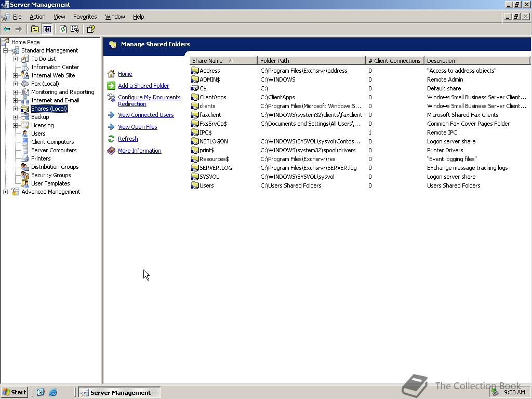Screen dimensions: 532x399
Task: Click the arrow icon beside View Open Files
Action: point(111,127)
